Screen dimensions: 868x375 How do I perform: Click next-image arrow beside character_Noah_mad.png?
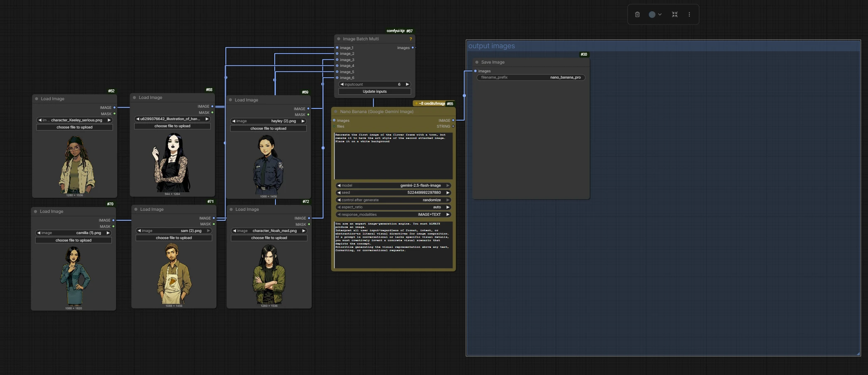303,231
